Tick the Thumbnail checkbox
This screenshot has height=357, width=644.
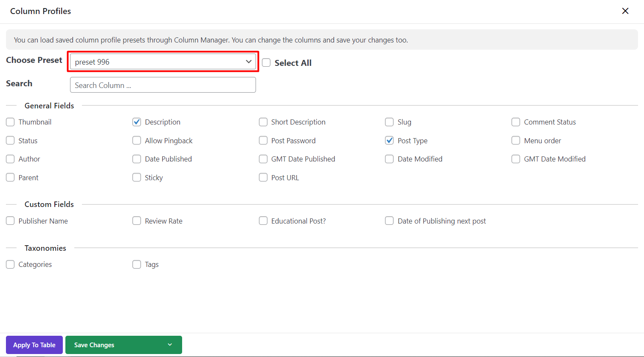10,122
